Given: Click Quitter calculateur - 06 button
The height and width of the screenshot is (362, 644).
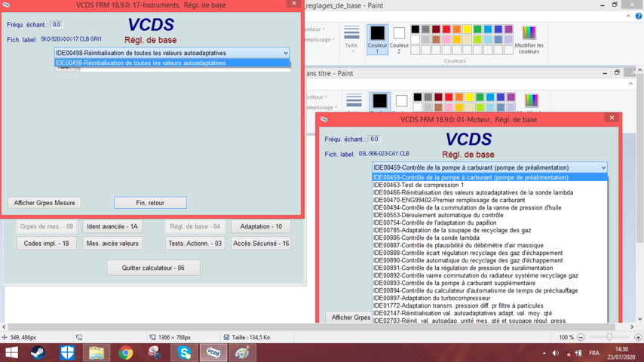Looking at the screenshot, I should 153,268.
